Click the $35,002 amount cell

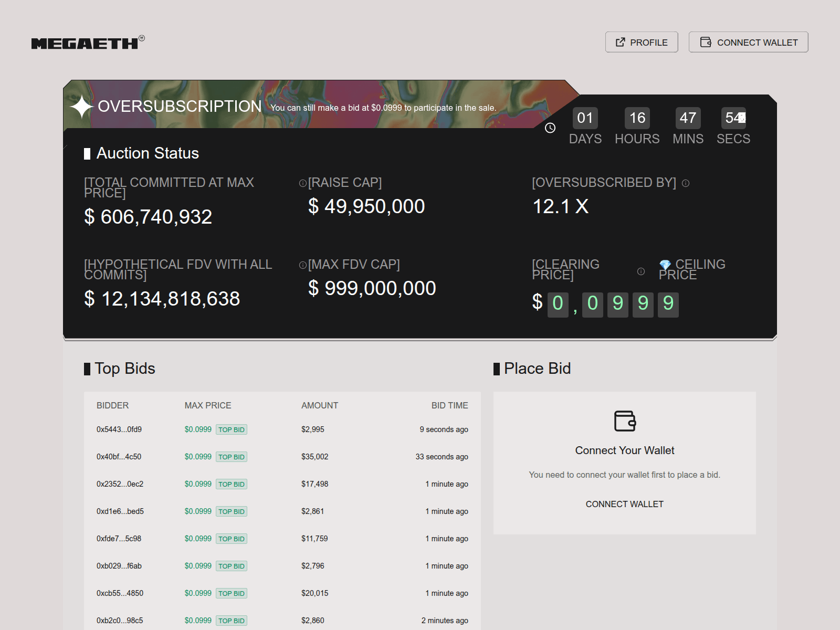point(315,457)
